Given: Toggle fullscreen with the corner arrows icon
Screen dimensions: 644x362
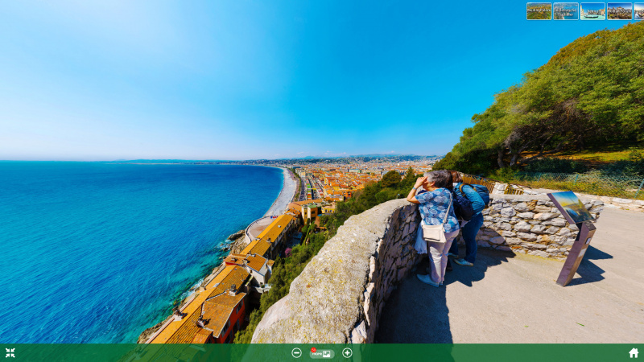Looking at the screenshot, I should [x=10, y=352].
